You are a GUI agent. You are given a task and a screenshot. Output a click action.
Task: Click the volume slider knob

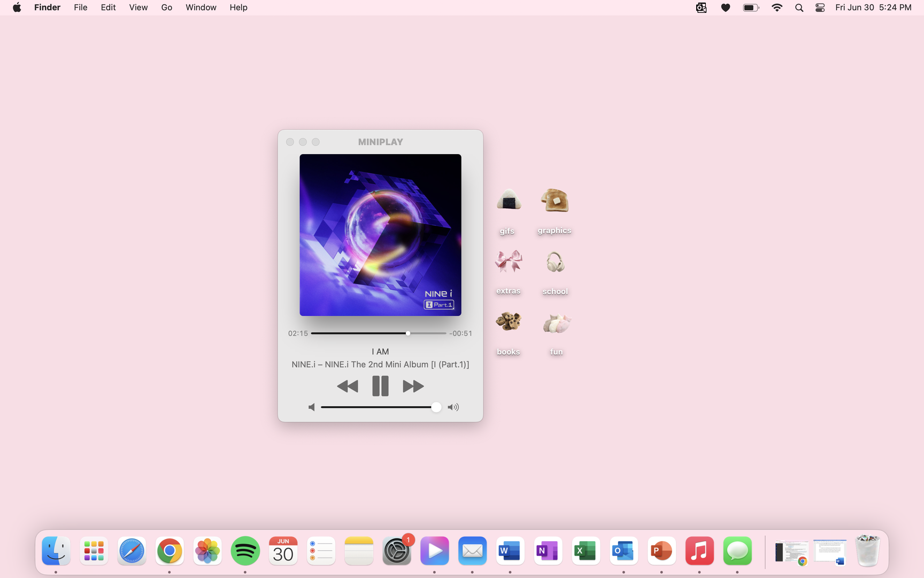coord(436,407)
